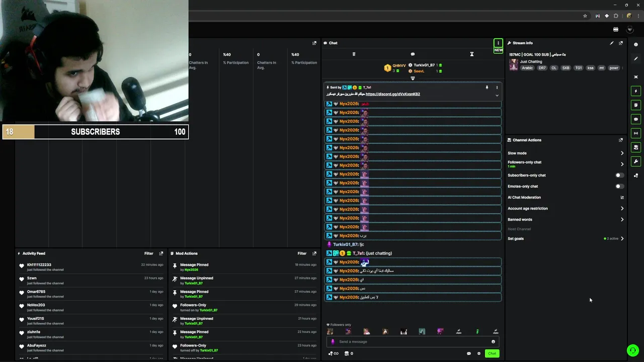Open user avatar menu in Kick header
The width and height of the screenshot is (644, 362).
[629, 30]
